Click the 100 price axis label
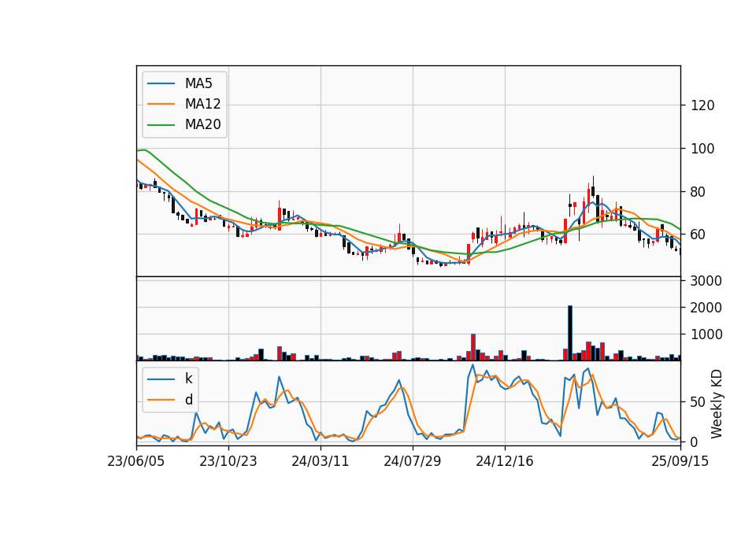 pos(702,149)
